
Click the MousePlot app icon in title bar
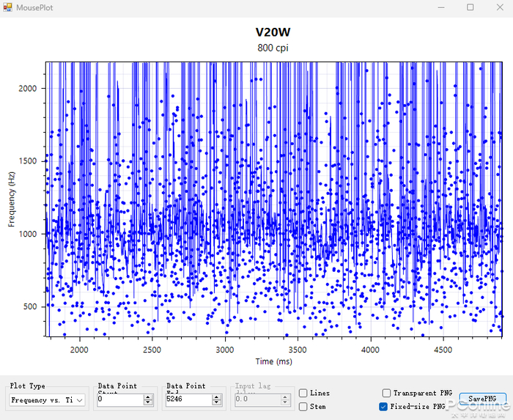coord(7,7)
